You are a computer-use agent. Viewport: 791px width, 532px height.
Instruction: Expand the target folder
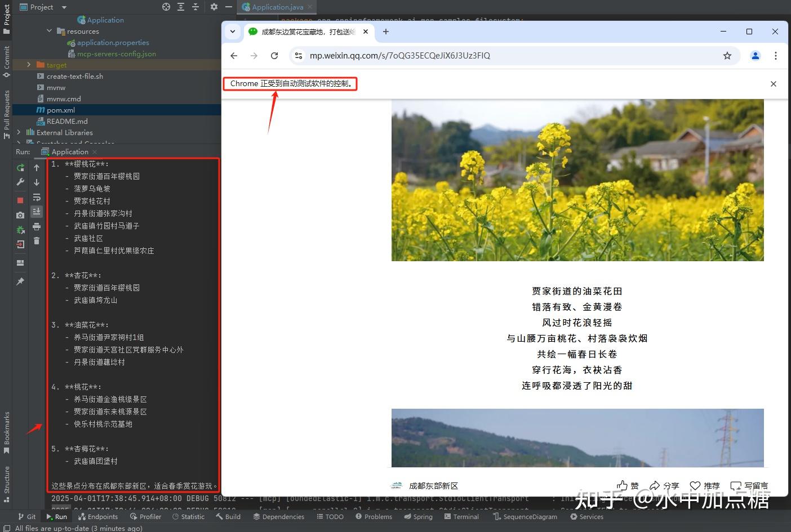click(x=29, y=65)
